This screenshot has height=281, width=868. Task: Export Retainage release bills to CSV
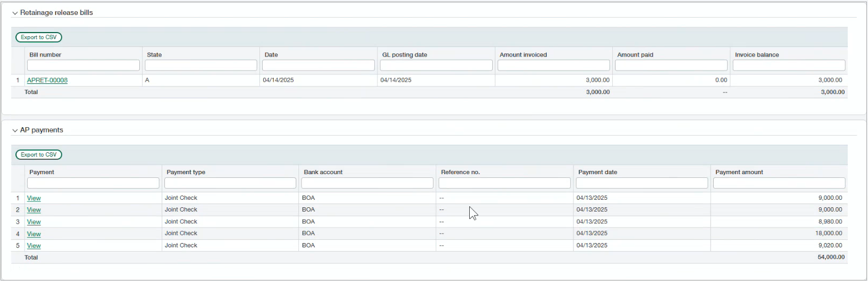[x=39, y=37]
